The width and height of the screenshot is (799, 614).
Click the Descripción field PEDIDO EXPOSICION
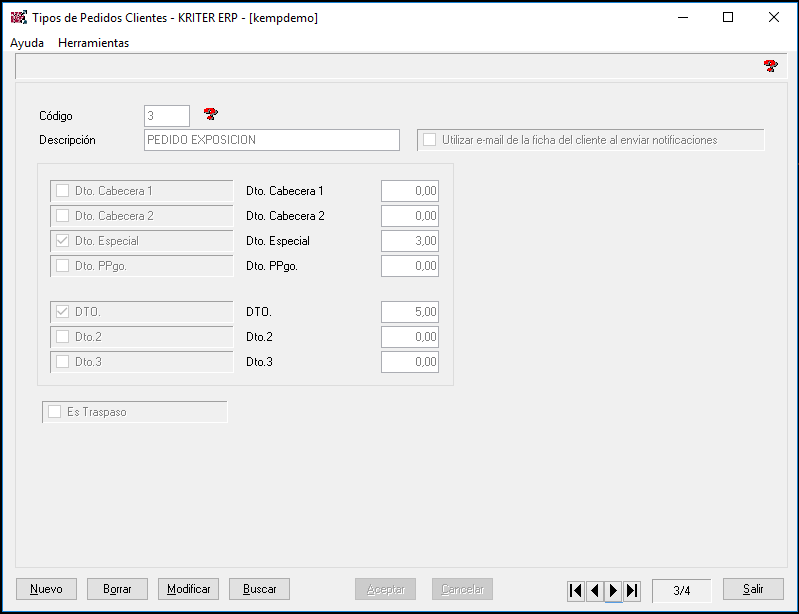tap(272, 140)
